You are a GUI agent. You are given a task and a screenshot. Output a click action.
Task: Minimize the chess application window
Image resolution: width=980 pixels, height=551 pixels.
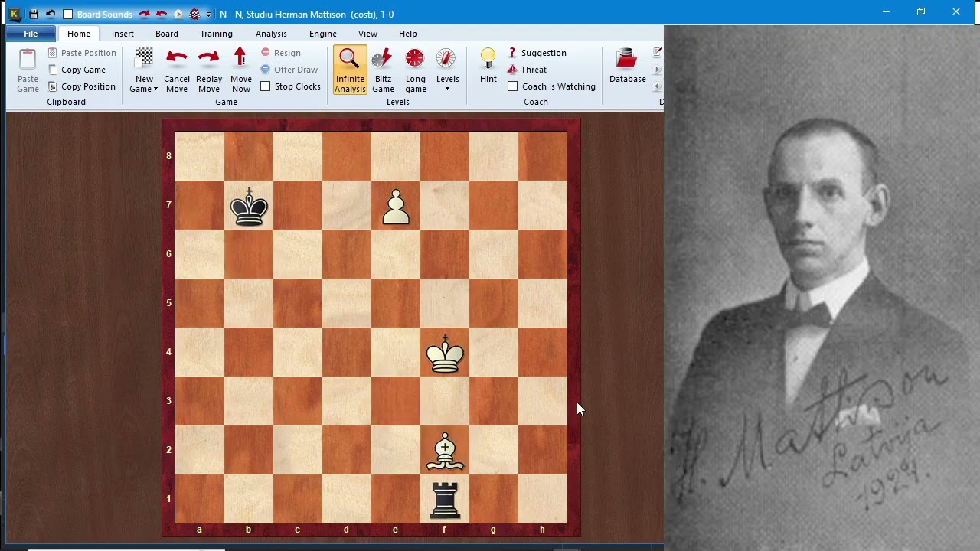pos(887,12)
